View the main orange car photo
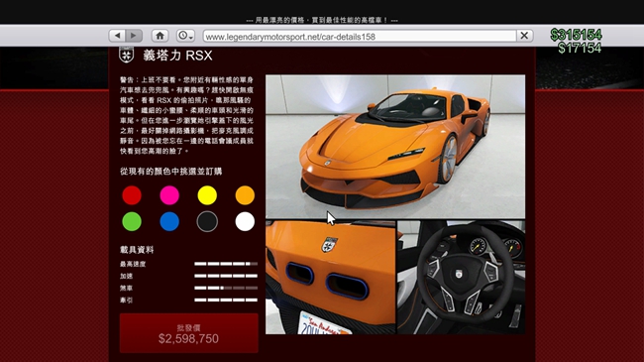644x362 pixels. tap(395, 147)
